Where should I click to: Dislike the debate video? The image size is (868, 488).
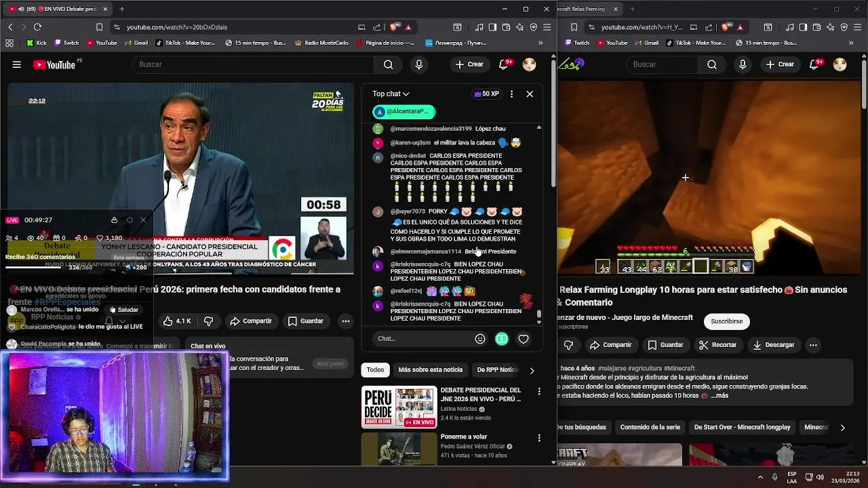tap(209, 321)
